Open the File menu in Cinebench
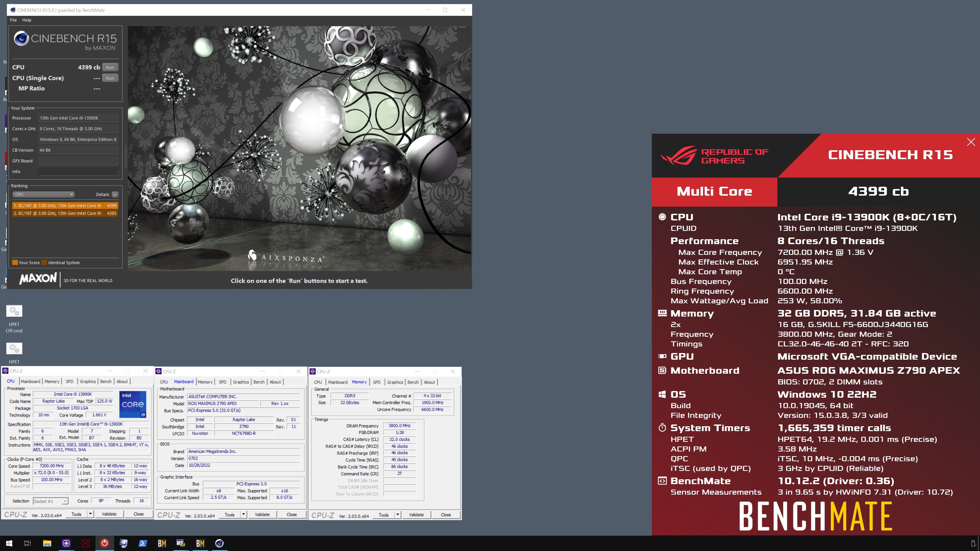 click(13, 20)
